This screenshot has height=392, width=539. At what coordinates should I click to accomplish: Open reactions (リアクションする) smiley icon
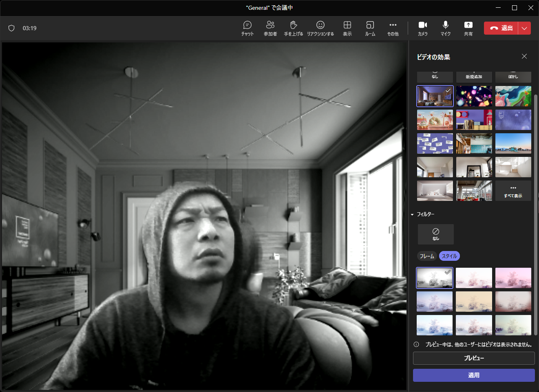[320, 28]
